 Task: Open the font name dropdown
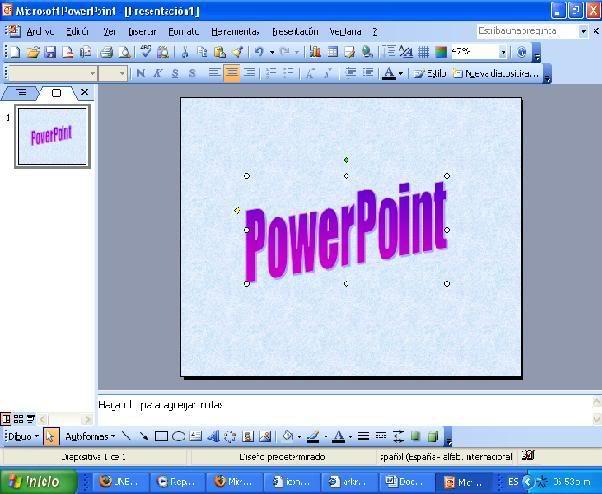tap(93, 73)
